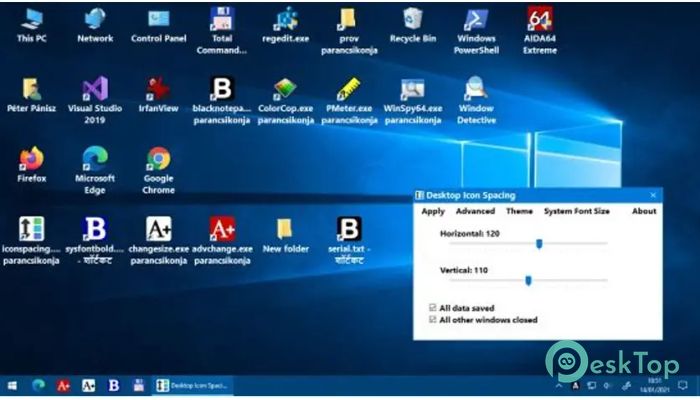The image size is (700, 400).
Task: Select WinSpy64.exe parancsikonja shortcut
Action: coord(412,100)
